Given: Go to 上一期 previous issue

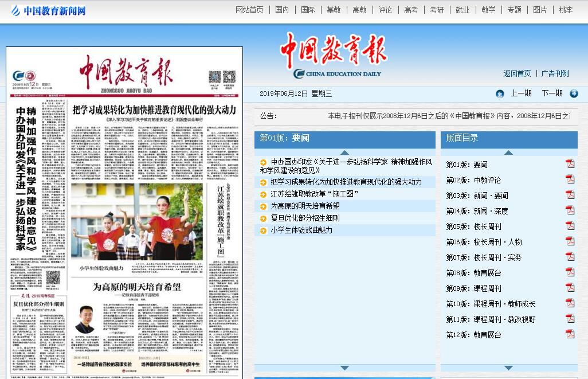Looking at the screenshot, I should click(522, 93).
